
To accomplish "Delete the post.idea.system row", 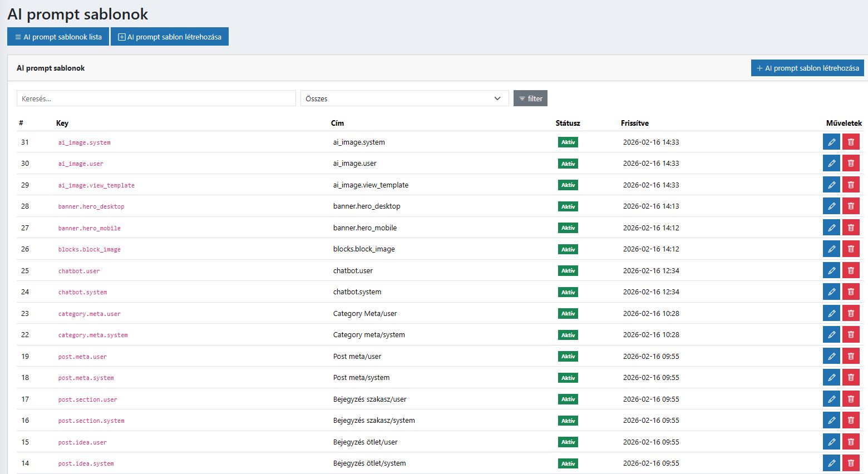I will pyautogui.click(x=851, y=463).
